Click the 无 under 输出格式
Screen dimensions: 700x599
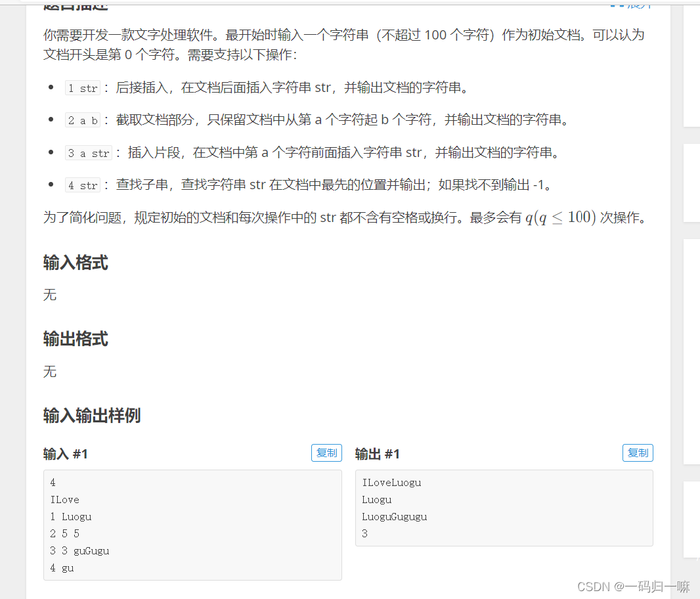point(50,372)
